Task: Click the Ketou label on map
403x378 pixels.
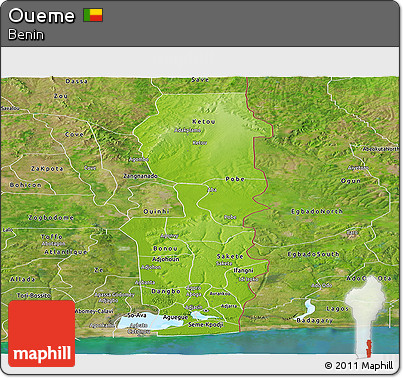Action: tap(204, 122)
